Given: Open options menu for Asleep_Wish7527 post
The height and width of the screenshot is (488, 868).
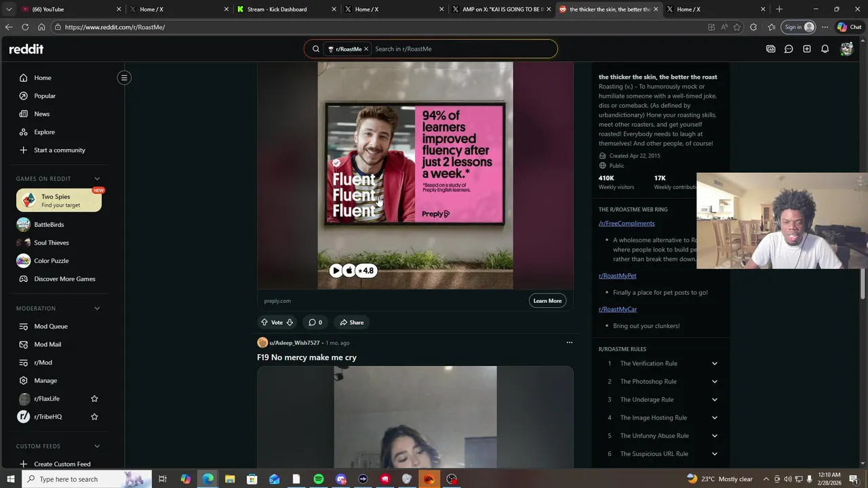Looking at the screenshot, I should click(570, 342).
